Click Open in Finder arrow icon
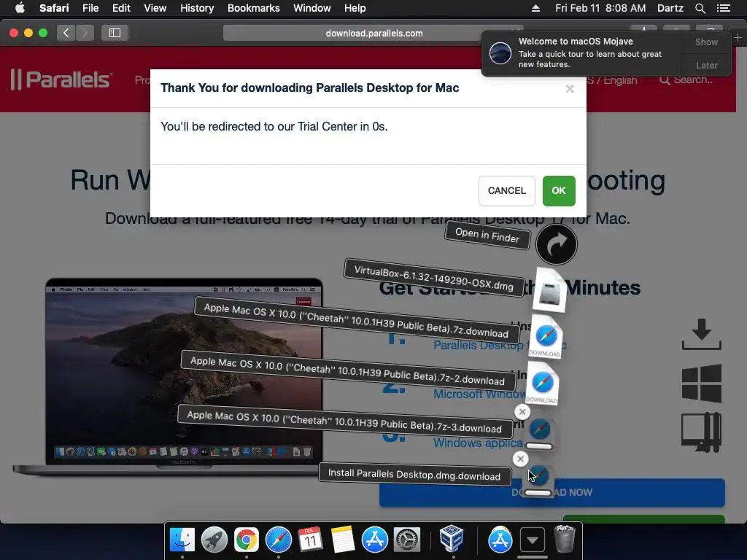Image resolution: width=747 pixels, height=560 pixels. coord(556,244)
